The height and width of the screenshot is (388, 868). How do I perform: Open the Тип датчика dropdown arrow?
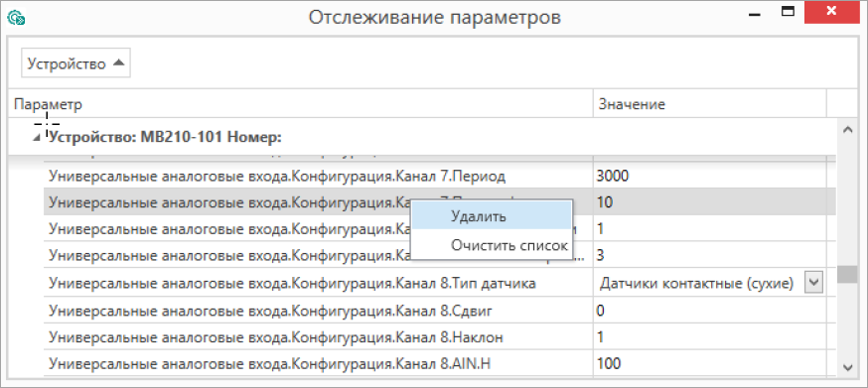pos(812,282)
